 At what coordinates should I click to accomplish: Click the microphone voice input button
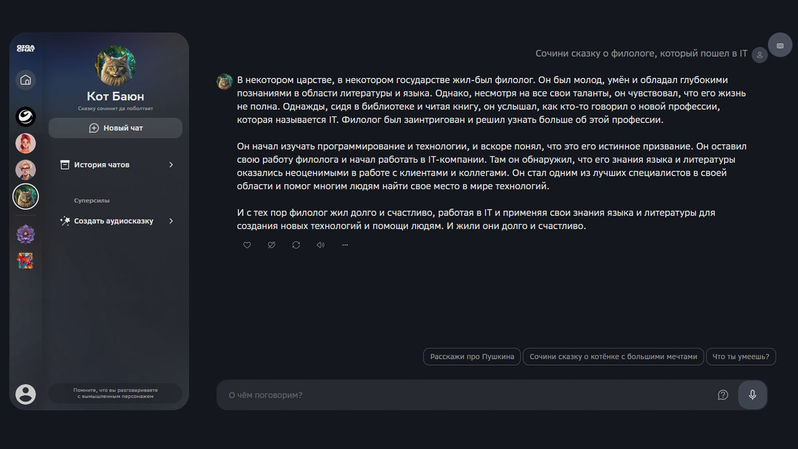(752, 395)
